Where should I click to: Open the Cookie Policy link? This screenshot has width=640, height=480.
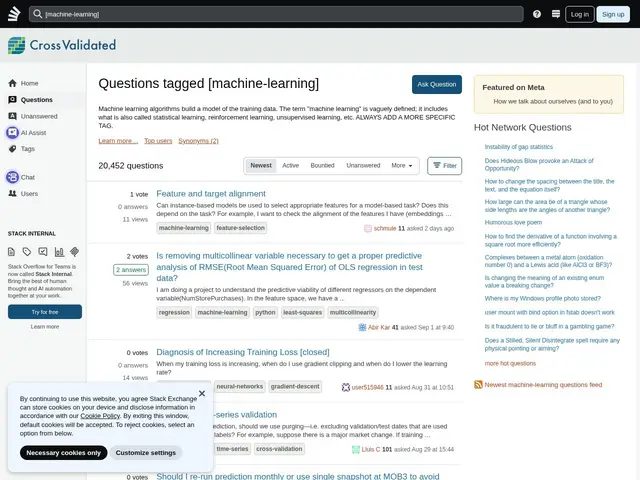[100, 416]
